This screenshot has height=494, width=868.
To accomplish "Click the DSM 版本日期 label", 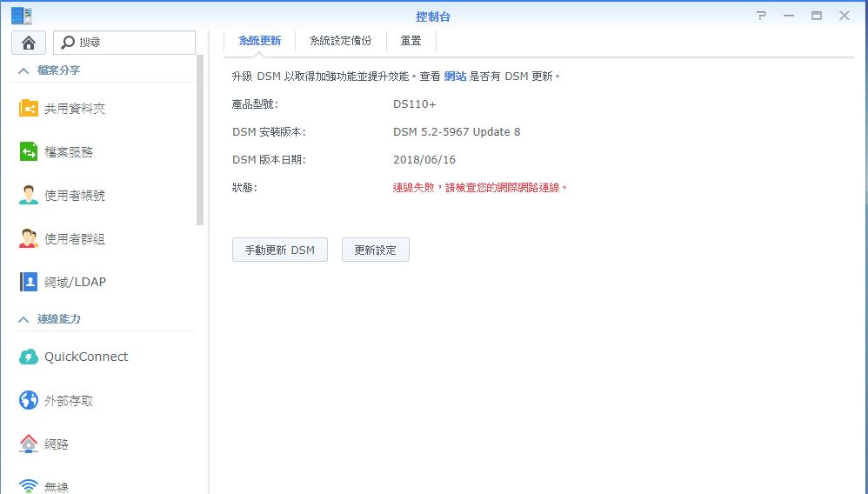I will pyautogui.click(x=269, y=159).
